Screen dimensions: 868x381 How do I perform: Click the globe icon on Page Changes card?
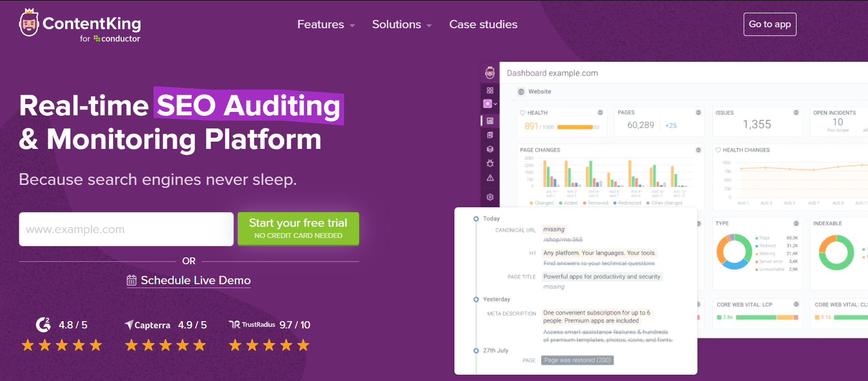(698, 150)
